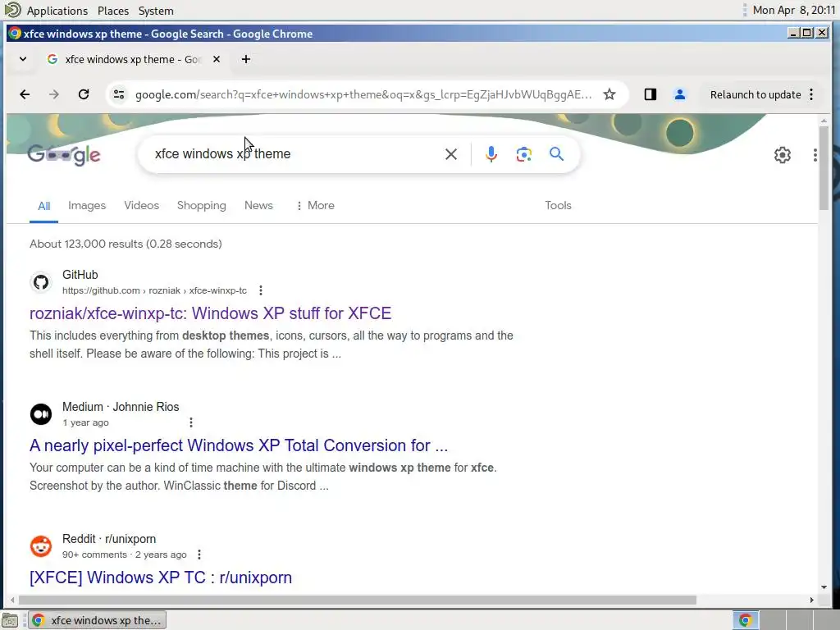Click the scroll down arrow

pos(824,587)
